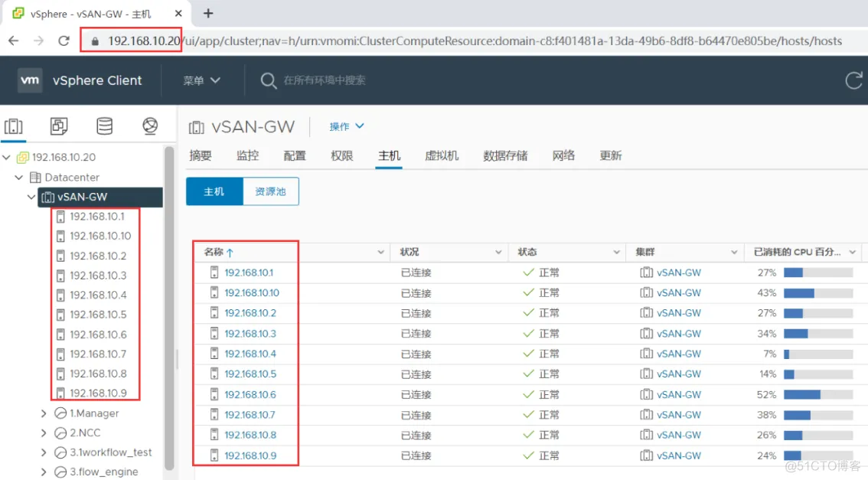Click the browser address bar URL

tap(475, 41)
